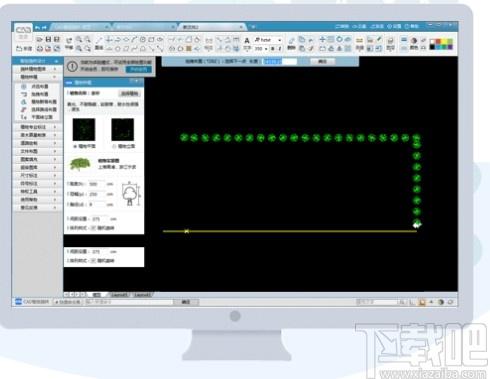The image size is (490, 379).
Task: Open the 设置 settings menu in title bar
Action: (x=394, y=26)
